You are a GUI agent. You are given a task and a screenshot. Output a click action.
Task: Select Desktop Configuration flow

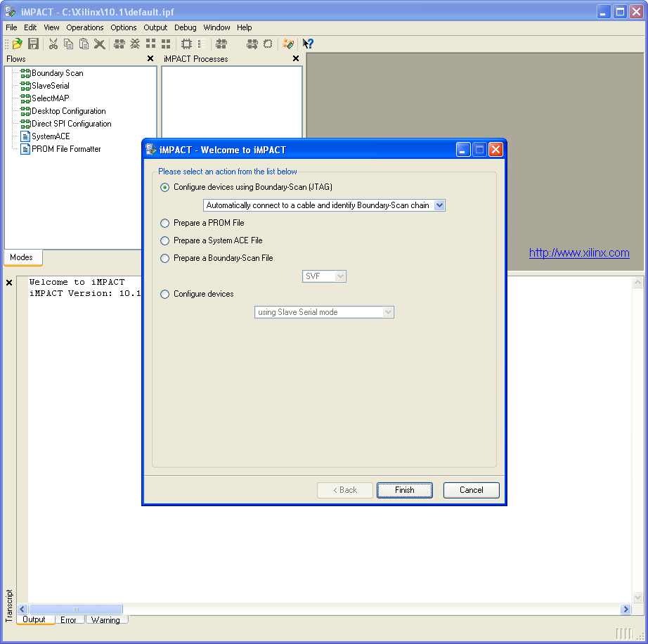pyautogui.click(x=63, y=111)
